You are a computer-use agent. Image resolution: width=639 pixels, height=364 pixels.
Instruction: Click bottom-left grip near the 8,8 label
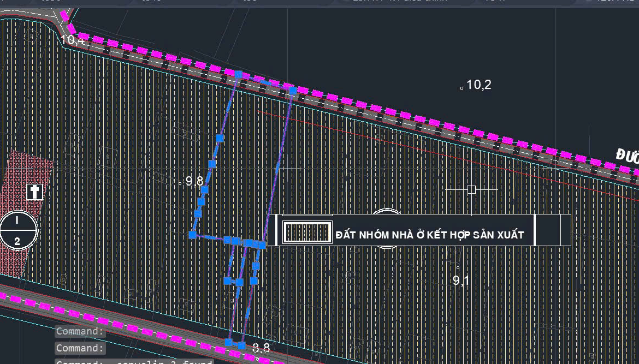point(229,342)
